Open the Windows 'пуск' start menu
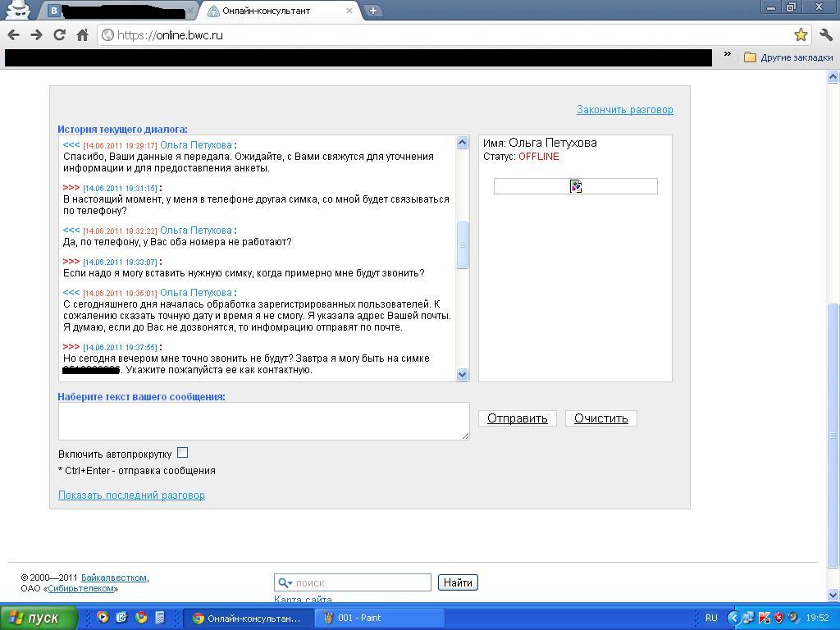Viewport: 840px width, 630px height. 39,618
